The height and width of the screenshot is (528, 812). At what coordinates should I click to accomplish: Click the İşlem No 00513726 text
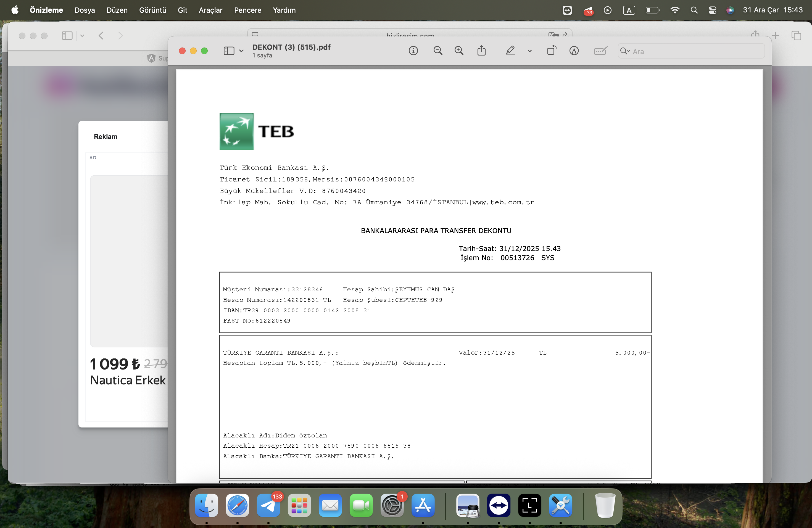click(x=507, y=258)
